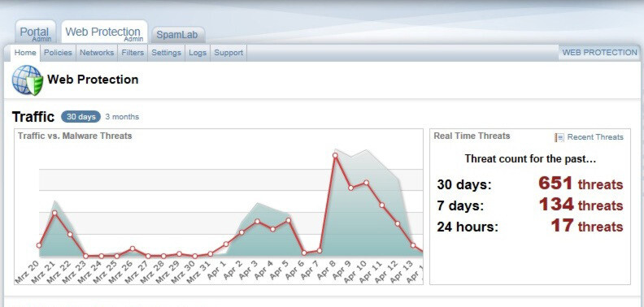The height and width of the screenshot is (307, 644).
Task: Click the Web Protection globe shield icon
Action: click(28, 80)
